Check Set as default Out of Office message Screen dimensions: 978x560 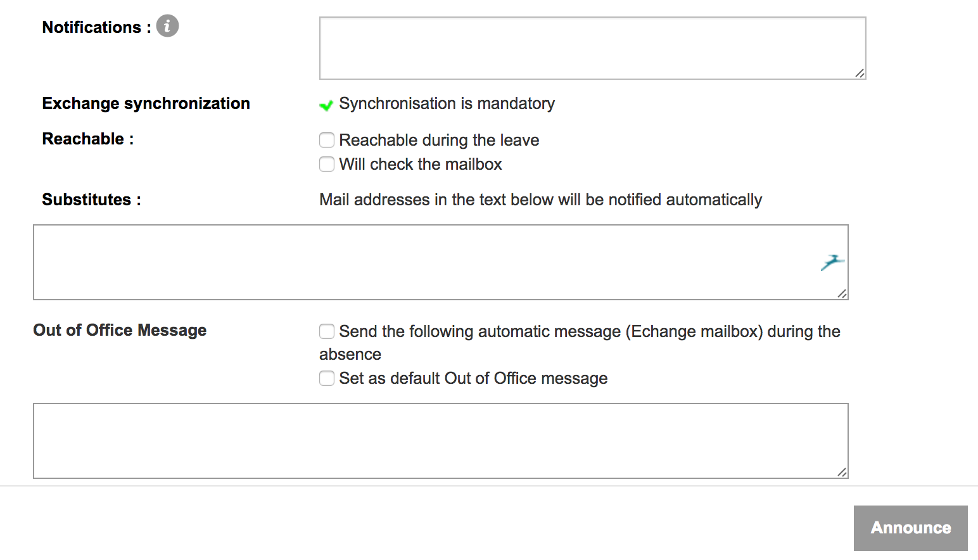tap(327, 378)
